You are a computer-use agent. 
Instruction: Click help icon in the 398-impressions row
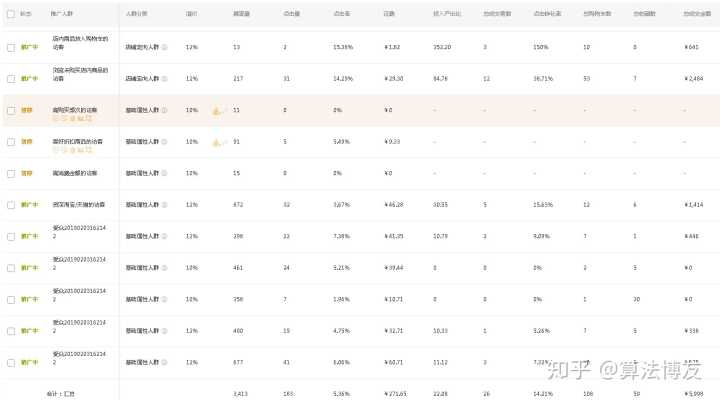tap(165, 236)
